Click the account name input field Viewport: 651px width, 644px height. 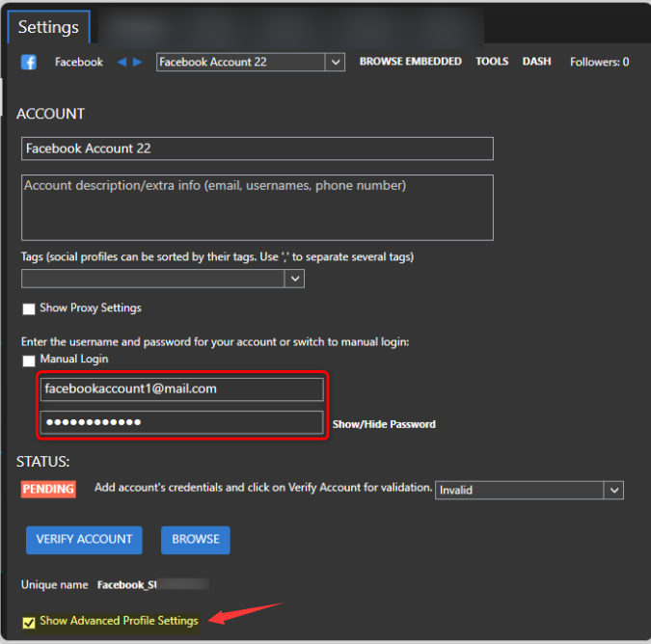tap(257, 148)
